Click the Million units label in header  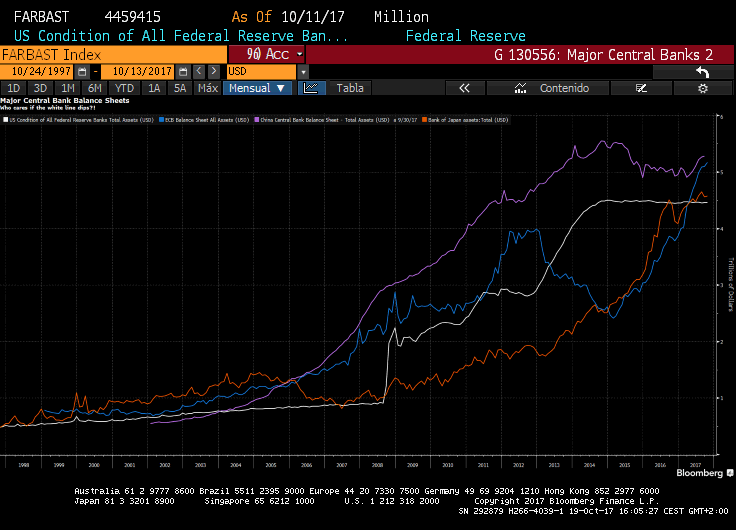click(401, 17)
